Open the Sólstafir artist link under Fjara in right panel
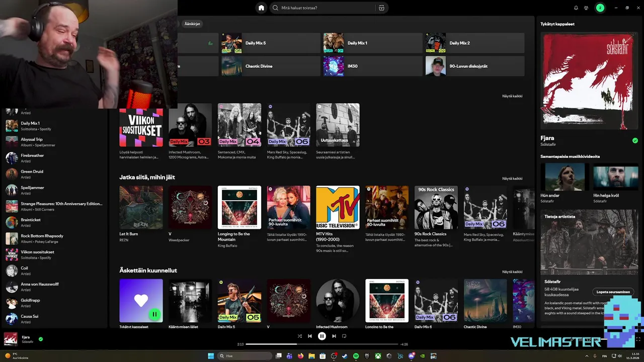 click(548, 145)
